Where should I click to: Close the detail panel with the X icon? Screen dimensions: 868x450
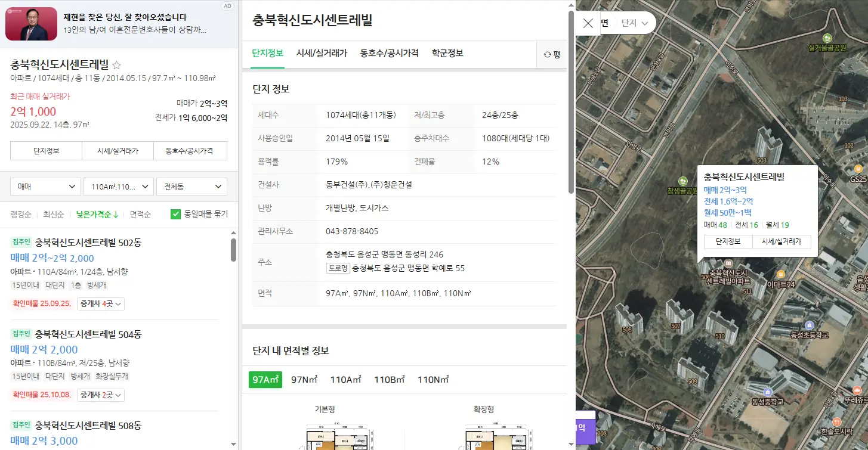[x=588, y=23]
